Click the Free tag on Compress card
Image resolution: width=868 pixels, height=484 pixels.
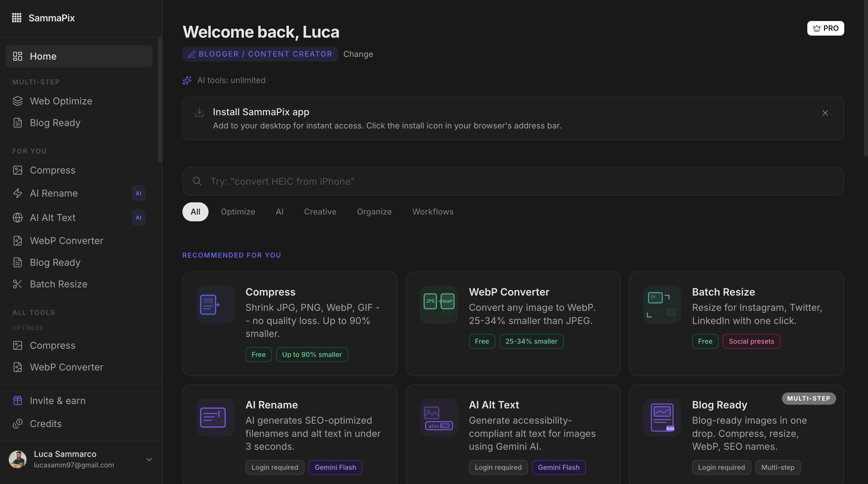(259, 355)
